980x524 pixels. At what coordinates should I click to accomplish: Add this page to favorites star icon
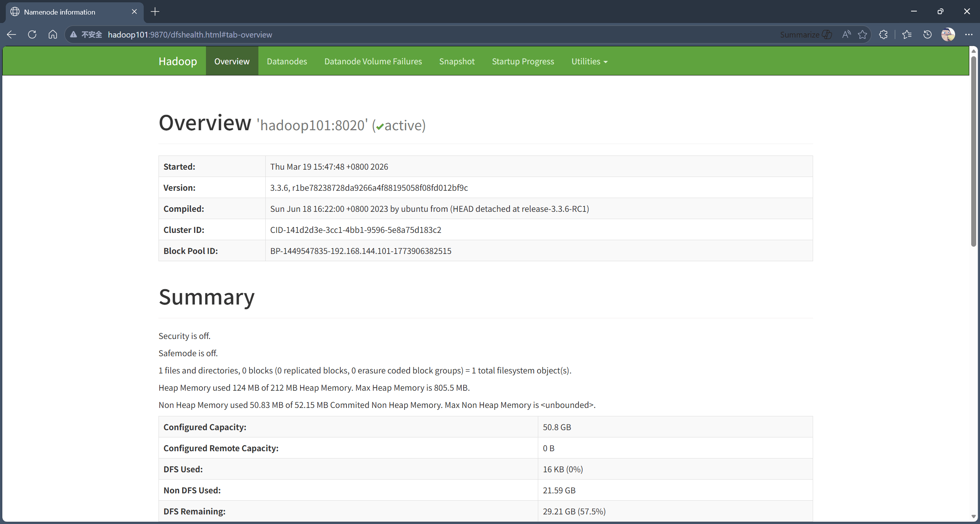(862, 34)
